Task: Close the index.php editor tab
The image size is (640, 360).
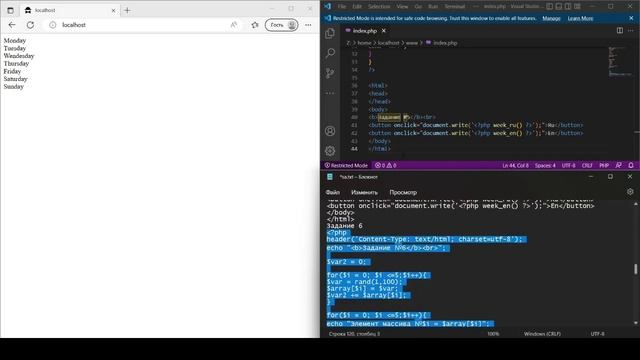Action: click(x=384, y=31)
